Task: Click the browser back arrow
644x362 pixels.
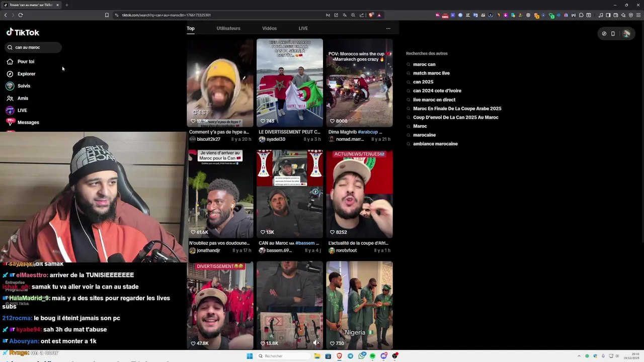Action: (6, 15)
